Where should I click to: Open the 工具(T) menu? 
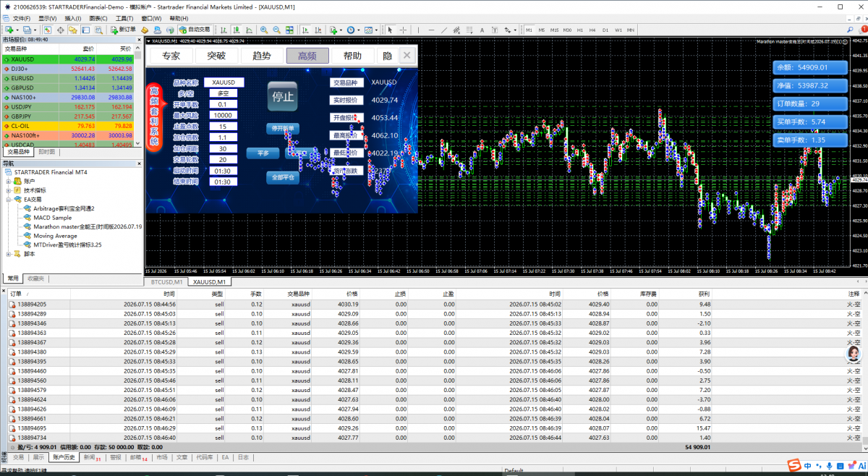coord(124,18)
